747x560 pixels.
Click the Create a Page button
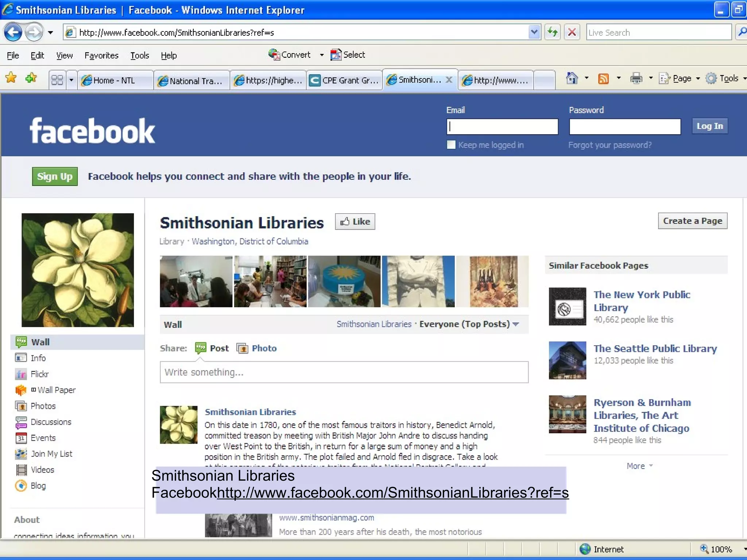coord(692,221)
